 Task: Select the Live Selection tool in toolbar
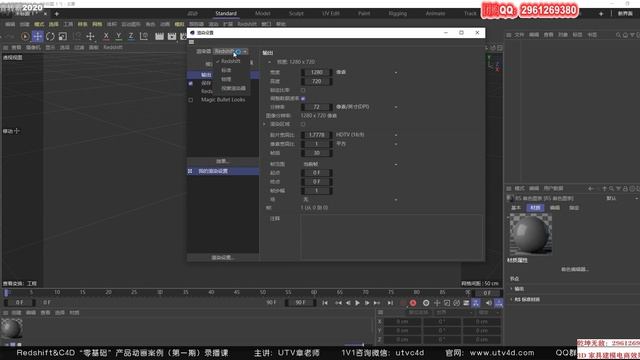(25, 37)
